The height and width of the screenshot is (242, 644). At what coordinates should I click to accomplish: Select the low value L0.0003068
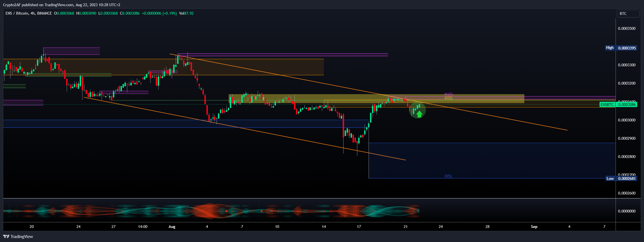click(x=108, y=13)
